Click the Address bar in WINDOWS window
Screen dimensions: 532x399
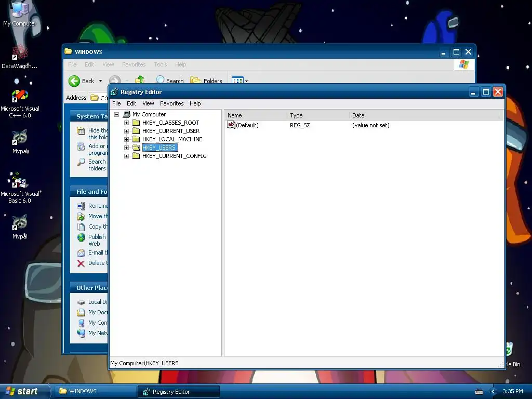98,98
